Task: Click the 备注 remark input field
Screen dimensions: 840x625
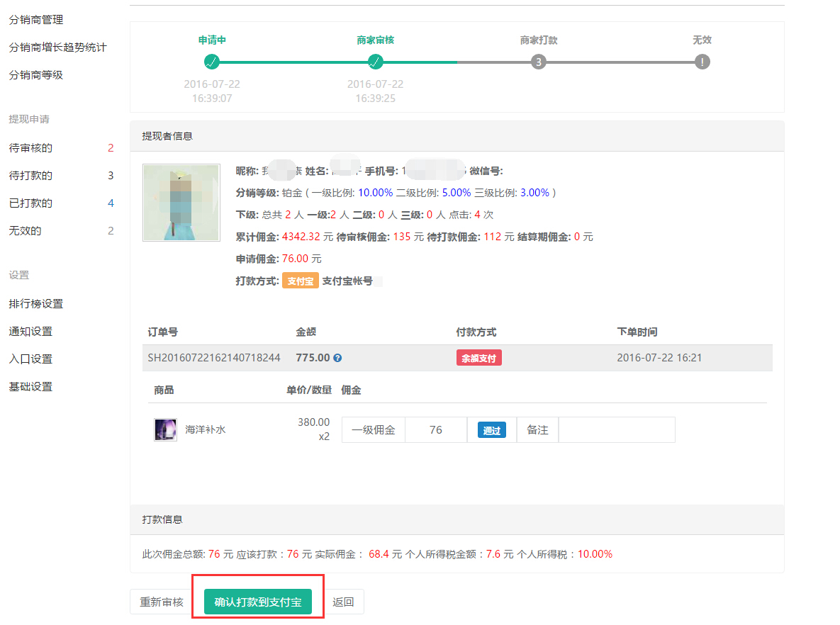Action: pyautogui.click(x=616, y=430)
